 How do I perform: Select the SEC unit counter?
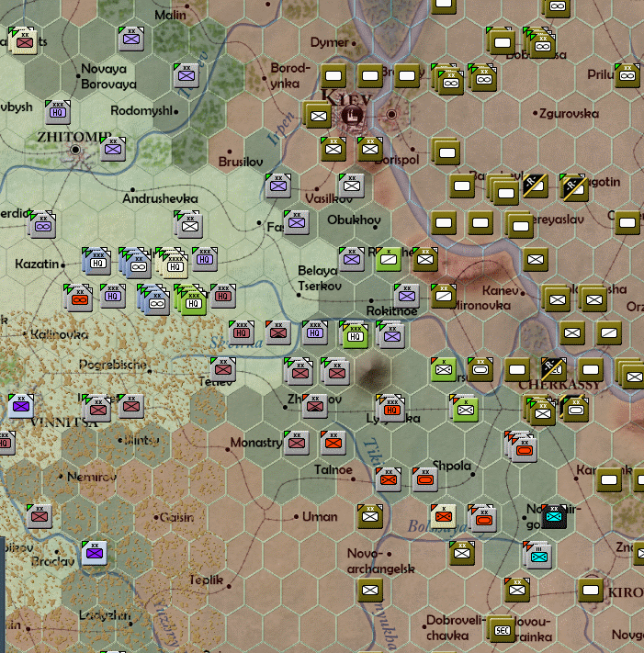click(503, 630)
